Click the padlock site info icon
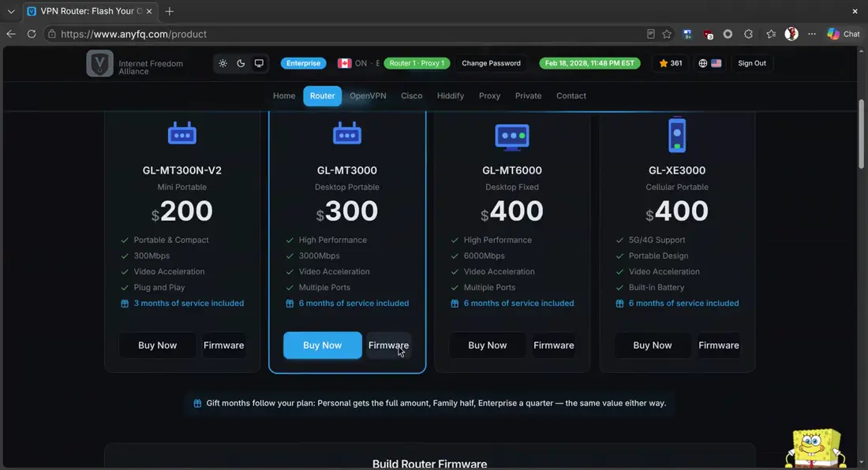Screen dimensions: 868x470 click(x=51, y=34)
